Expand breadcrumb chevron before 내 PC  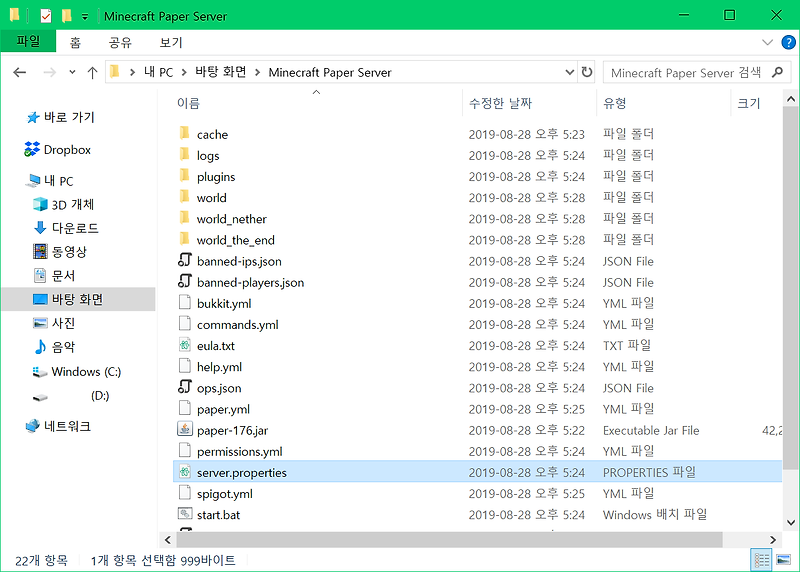[132, 72]
